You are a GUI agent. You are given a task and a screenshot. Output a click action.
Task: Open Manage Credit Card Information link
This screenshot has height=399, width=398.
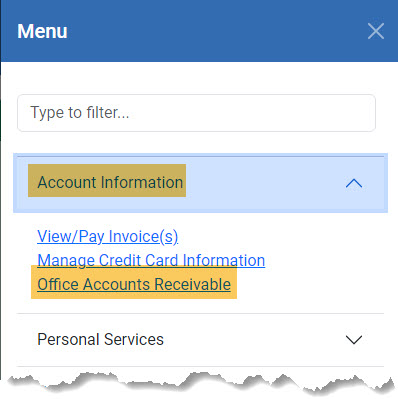tap(151, 260)
